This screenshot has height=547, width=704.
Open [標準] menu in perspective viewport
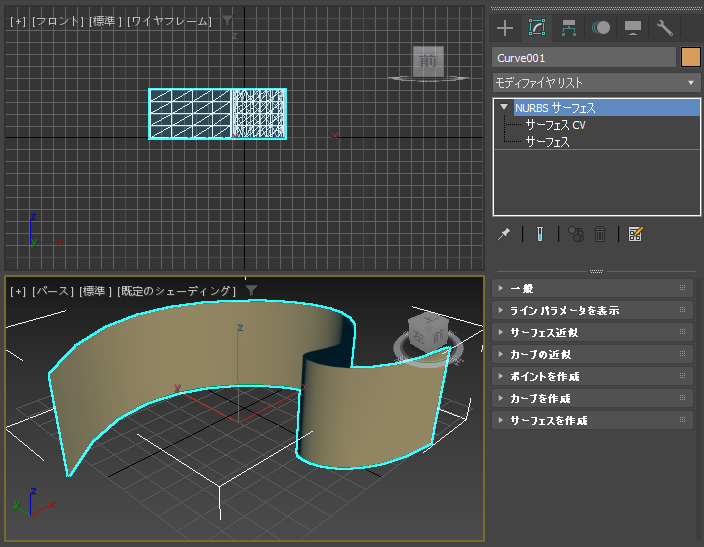coord(95,291)
